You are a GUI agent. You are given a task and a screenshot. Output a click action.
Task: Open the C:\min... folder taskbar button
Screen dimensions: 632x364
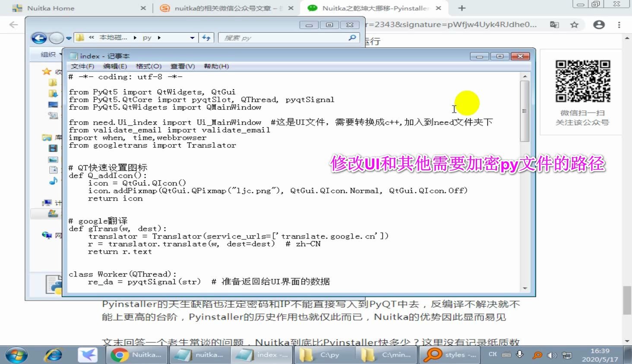click(x=386, y=355)
